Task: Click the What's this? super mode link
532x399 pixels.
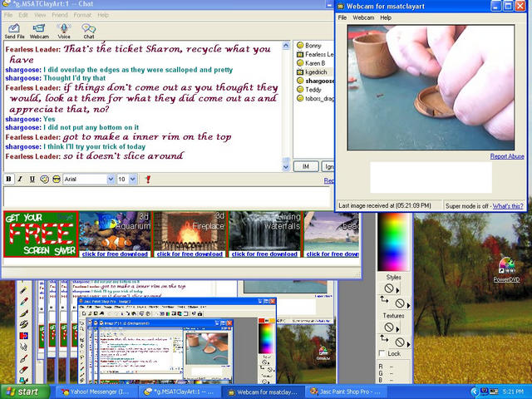Action: tap(508, 206)
